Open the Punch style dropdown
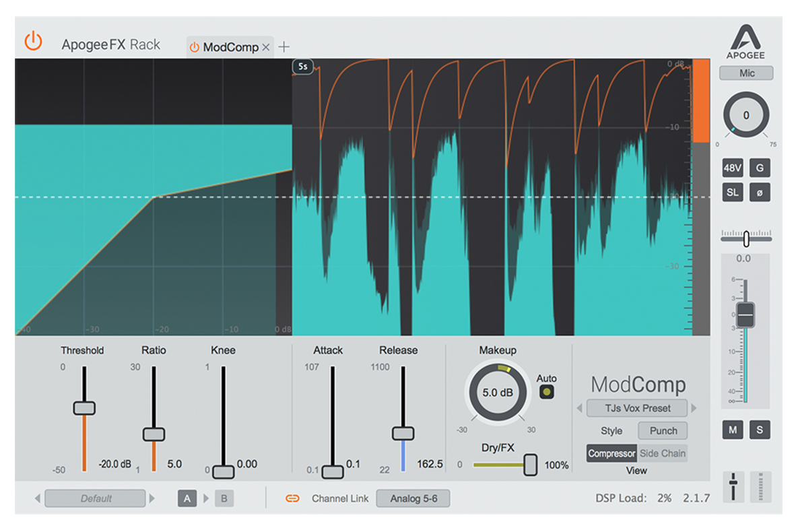 click(663, 430)
